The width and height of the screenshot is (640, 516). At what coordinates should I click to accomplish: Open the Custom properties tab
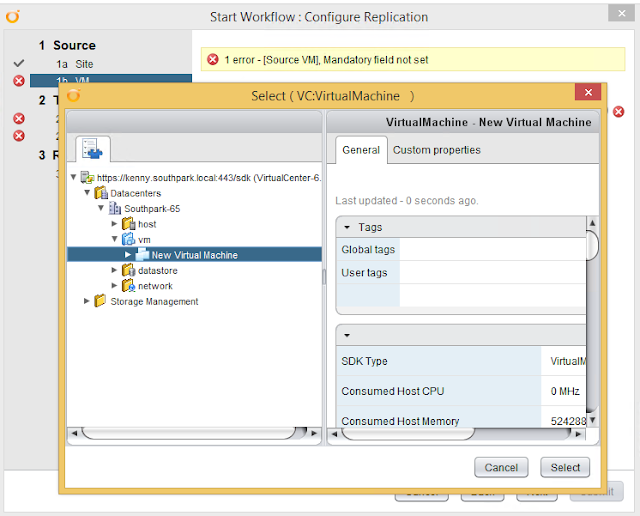(436, 150)
